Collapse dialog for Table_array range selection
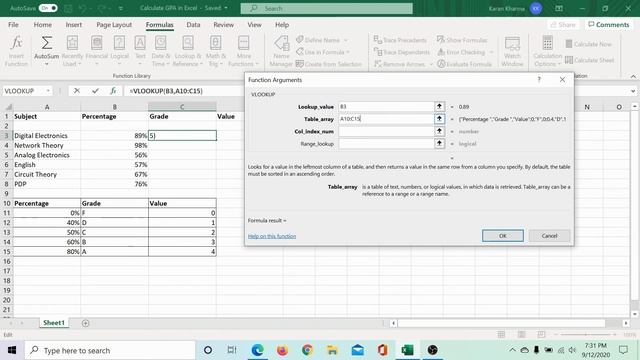Viewport: 640px width, 360px height. click(439, 119)
